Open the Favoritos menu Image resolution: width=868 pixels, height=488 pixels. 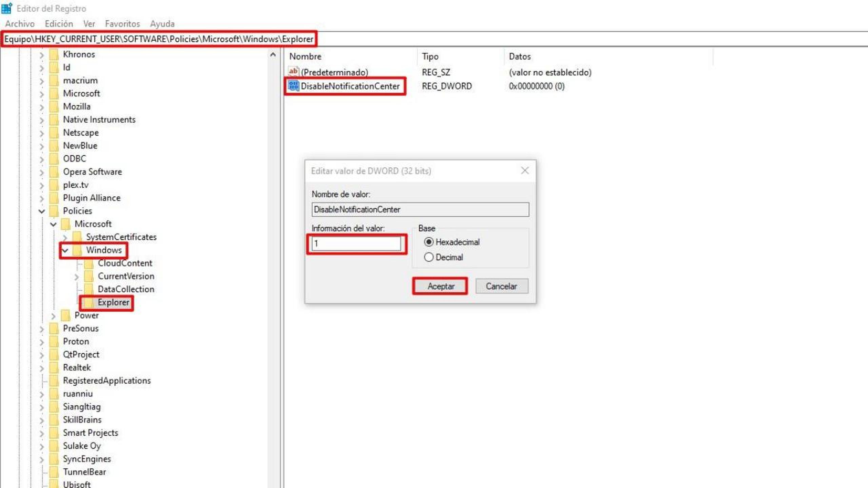(122, 23)
